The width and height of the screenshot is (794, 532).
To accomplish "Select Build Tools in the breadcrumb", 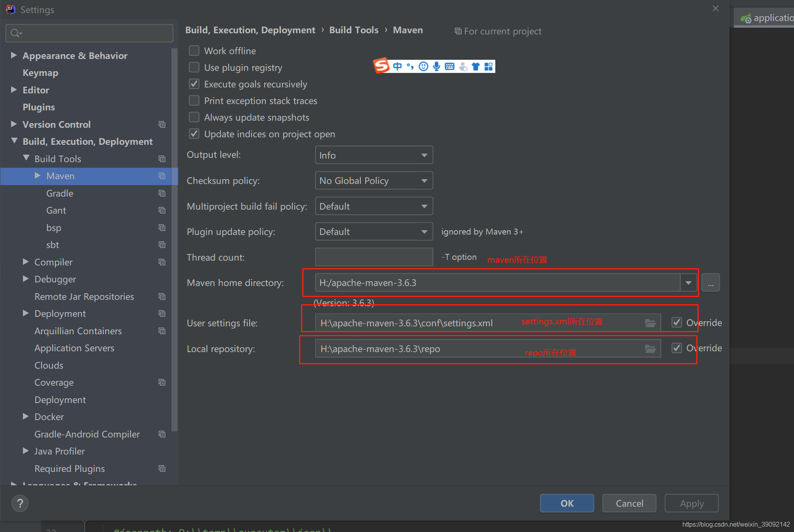I will [353, 30].
